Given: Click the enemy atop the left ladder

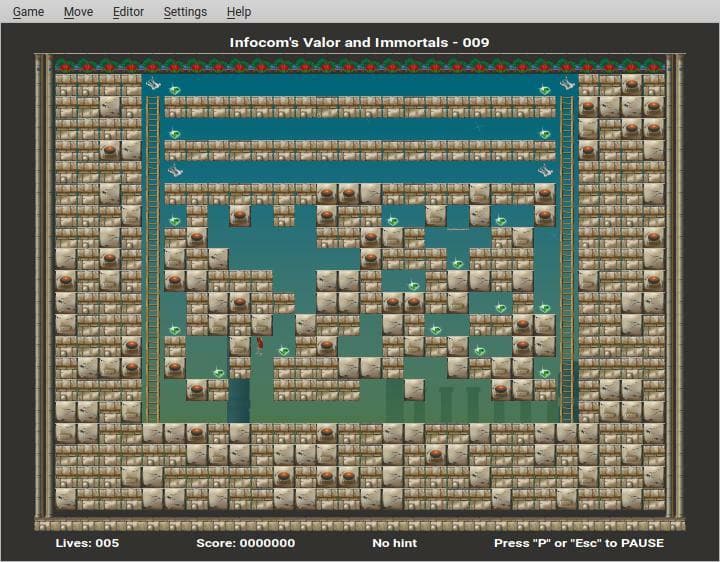Looking at the screenshot, I should (153, 84).
